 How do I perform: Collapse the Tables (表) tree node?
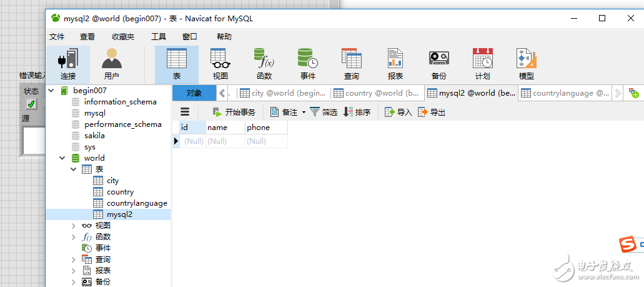pyautogui.click(x=73, y=169)
